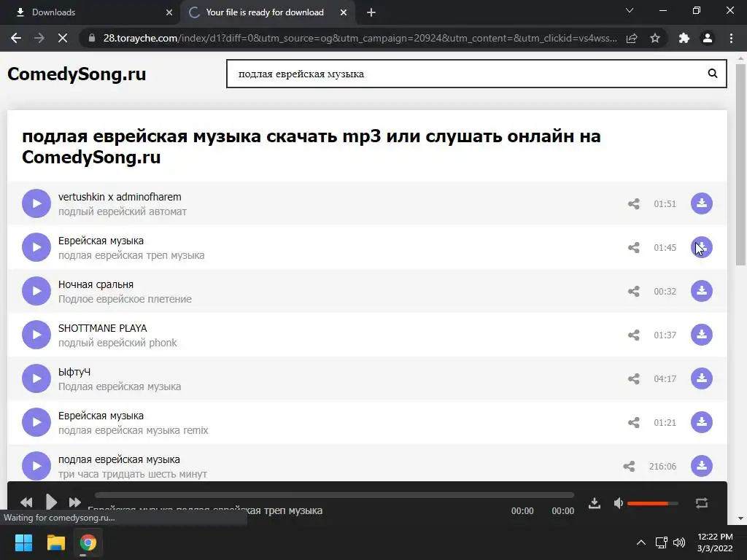Open the Extensions puzzle menu
Viewport: 747px width, 560px height.
684,38
